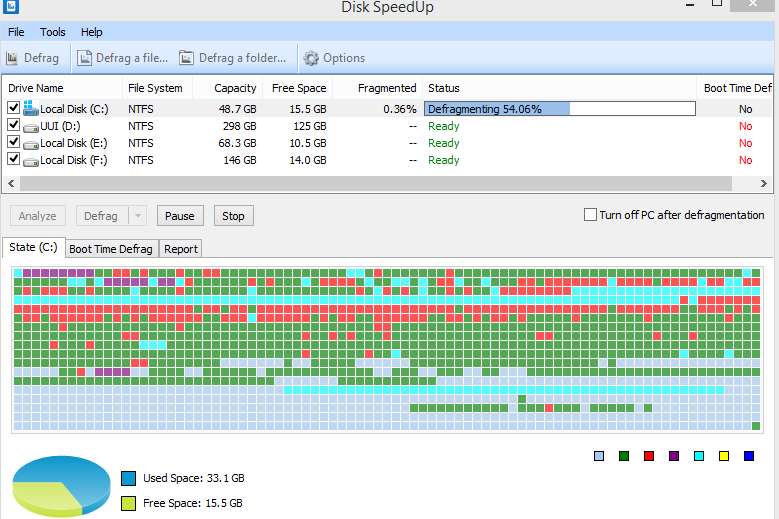Sort by the Free Space column header
The image size is (779, 519).
[298, 88]
